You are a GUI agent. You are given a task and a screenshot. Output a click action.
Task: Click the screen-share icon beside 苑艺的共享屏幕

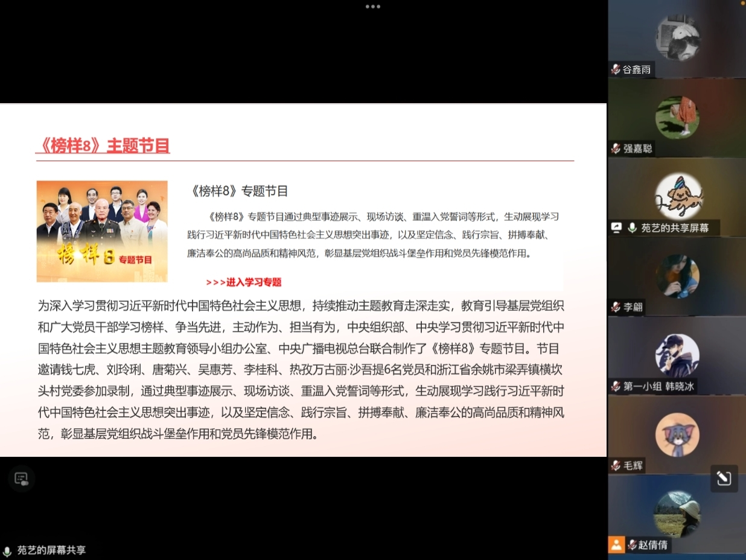(x=616, y=227)
